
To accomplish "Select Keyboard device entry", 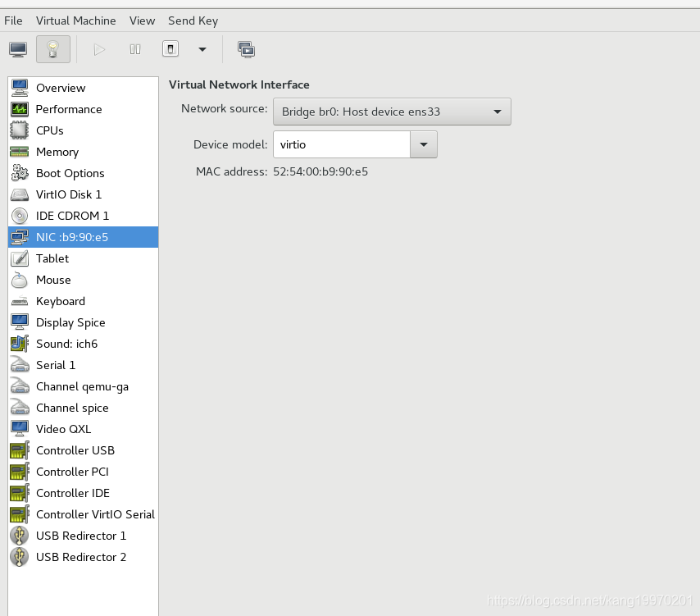I will (x=84, y=301).
